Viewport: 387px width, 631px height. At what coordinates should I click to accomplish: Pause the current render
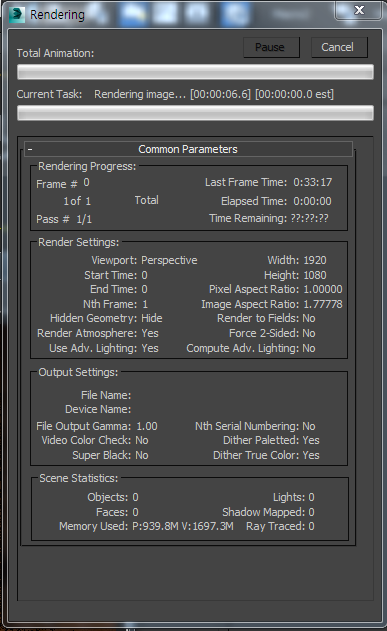click(x=271, y=47)
